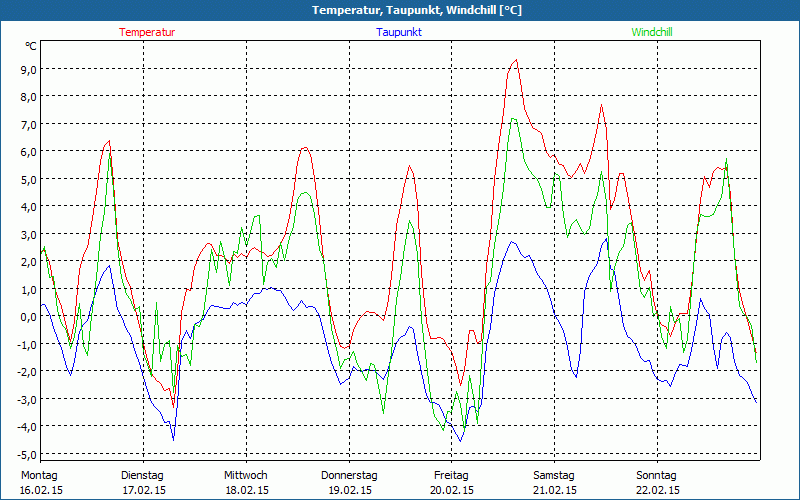Click the °C unit label on axis
The image size is (800, 500).
coord(31,46)
